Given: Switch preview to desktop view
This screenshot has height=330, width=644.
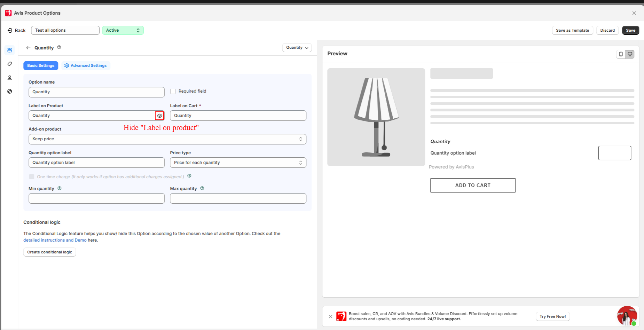Looking at the screenshot, I should (630, 54).
